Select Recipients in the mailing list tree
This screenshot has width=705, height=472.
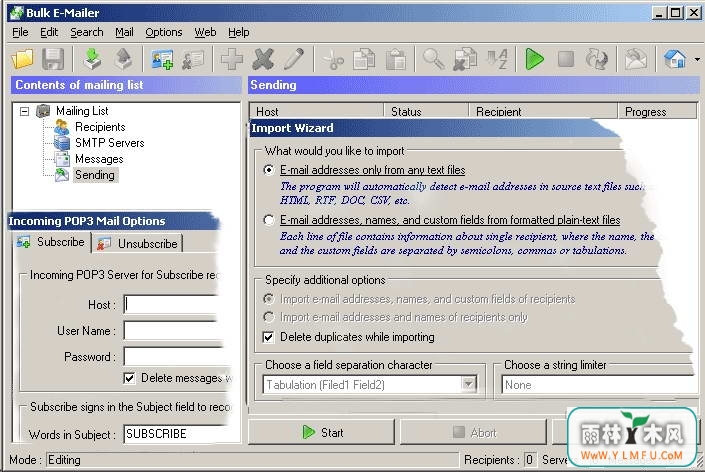tap(100, 127)
